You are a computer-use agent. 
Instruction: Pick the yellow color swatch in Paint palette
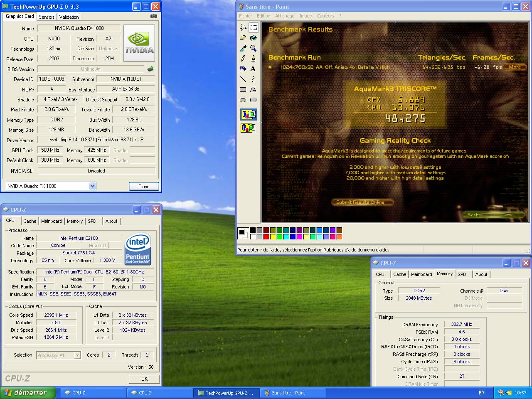click(x=273, y=237)
